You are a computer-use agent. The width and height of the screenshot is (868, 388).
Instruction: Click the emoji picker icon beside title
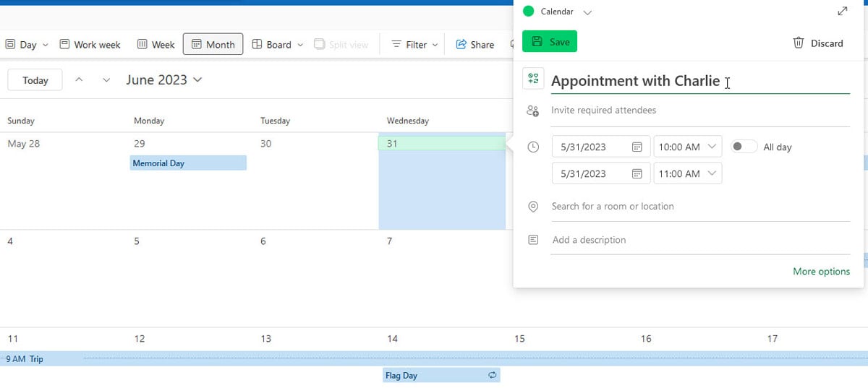[533, 79]
